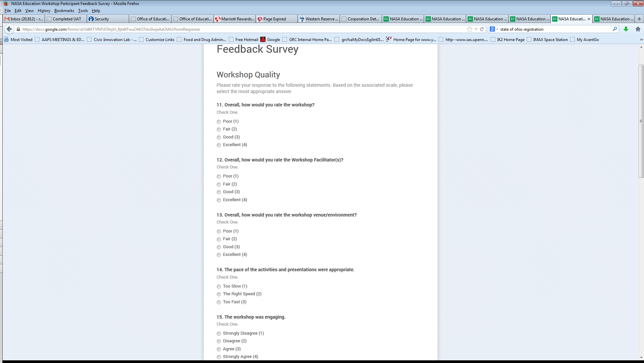Screen dimensions: 644x363
Task: Select Strongly Agree (4) for engaging workshop
Action: click(219, 357)
